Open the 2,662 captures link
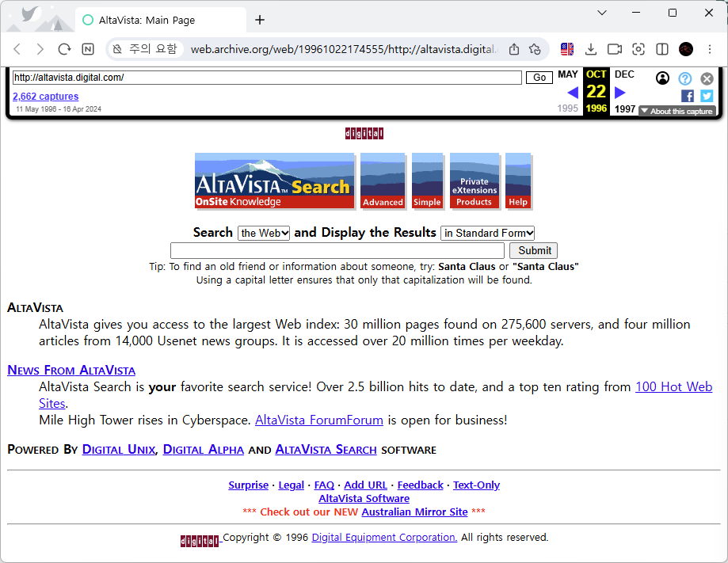This screenshot has width=728, height=563. pos(45,97)
